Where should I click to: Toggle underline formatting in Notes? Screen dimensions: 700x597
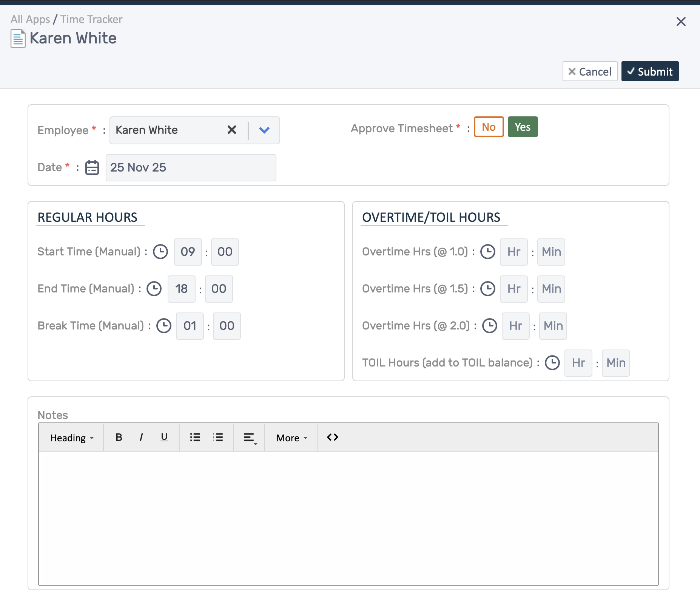pos(164,437)
